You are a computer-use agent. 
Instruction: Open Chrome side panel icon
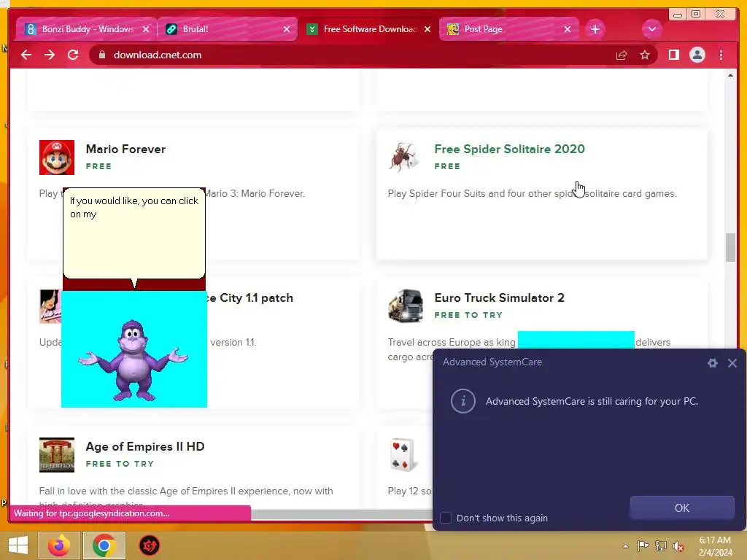[x=673, y=55]
